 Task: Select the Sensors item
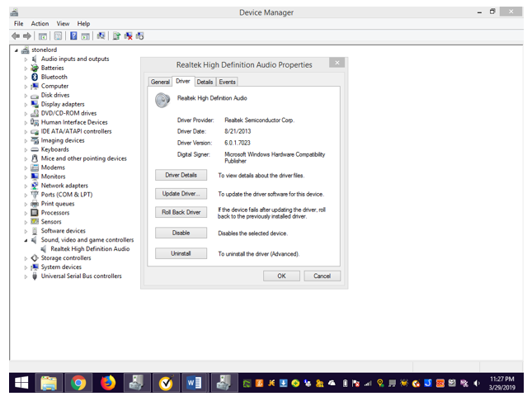click(x=51, y=222)
